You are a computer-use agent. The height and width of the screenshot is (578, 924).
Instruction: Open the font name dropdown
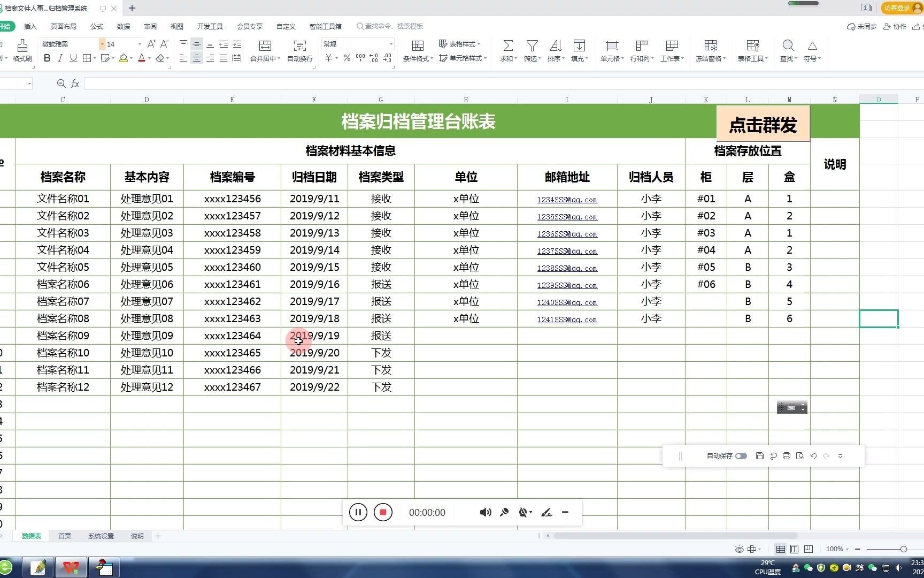[102, 44]
